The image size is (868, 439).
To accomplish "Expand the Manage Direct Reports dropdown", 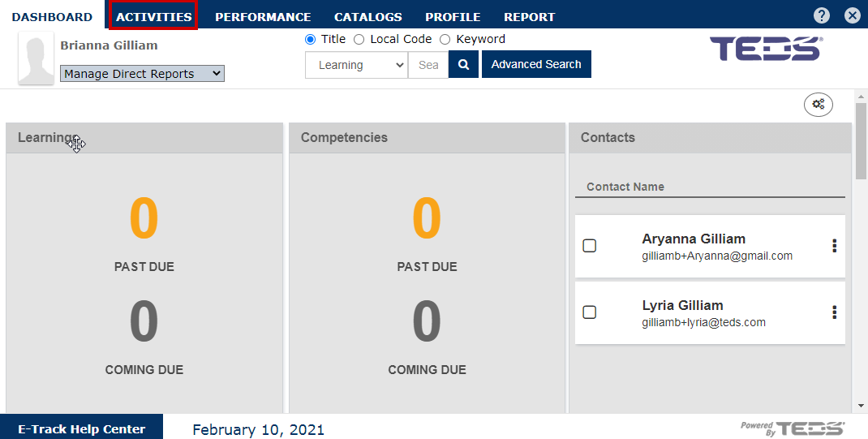I will [x=142, y=74].
